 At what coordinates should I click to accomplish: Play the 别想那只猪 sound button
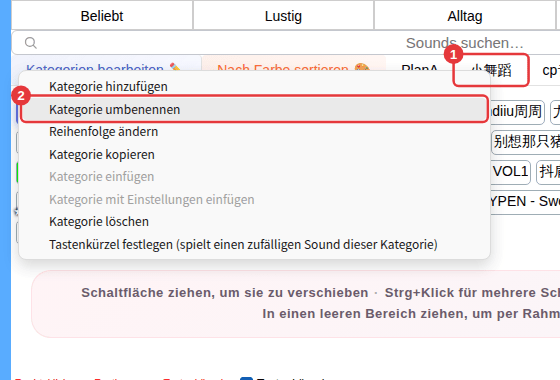click(x=526, y=142)
